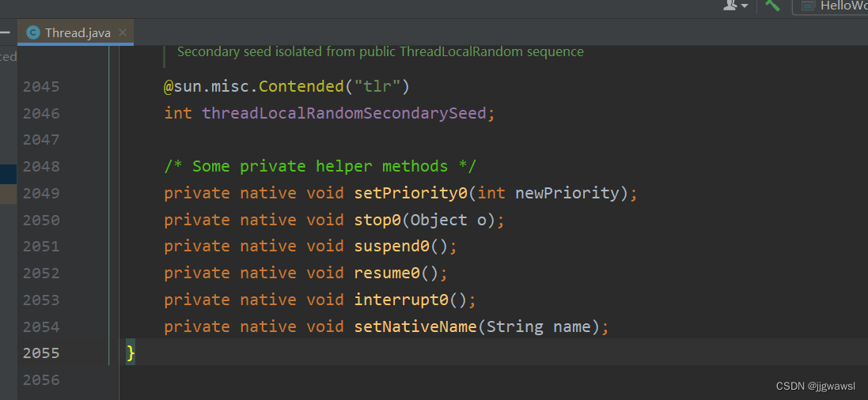Click the setNativeName method name
868x400 pixels.
[415, 327]
